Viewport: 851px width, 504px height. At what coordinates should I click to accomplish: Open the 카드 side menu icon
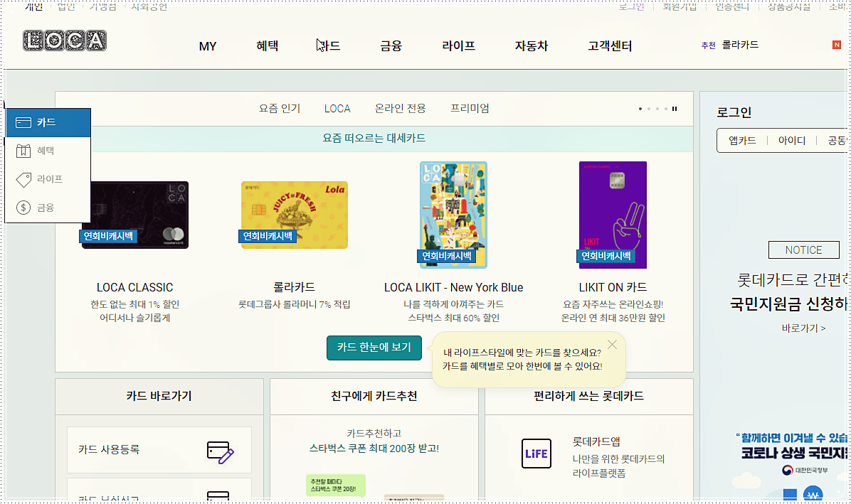click(x=23, y=122)
